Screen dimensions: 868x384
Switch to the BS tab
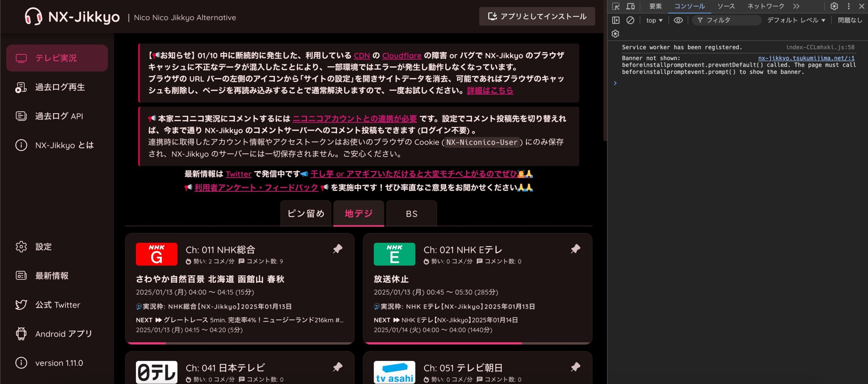(412, 213)
